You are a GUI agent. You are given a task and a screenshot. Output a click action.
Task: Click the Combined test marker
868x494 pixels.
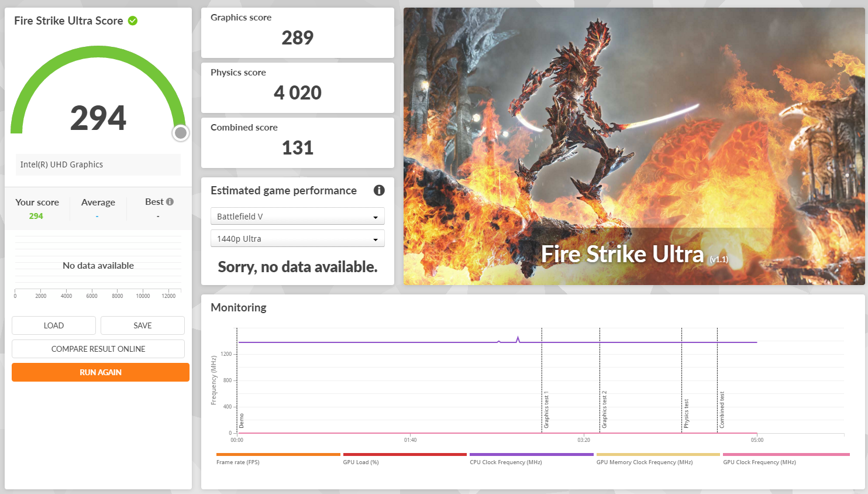(722, 410)
